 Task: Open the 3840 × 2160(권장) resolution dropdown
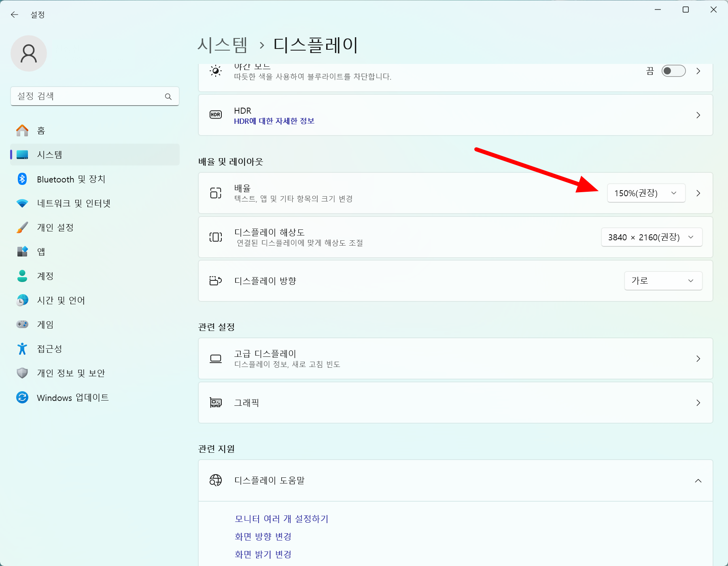coord(652,237)
